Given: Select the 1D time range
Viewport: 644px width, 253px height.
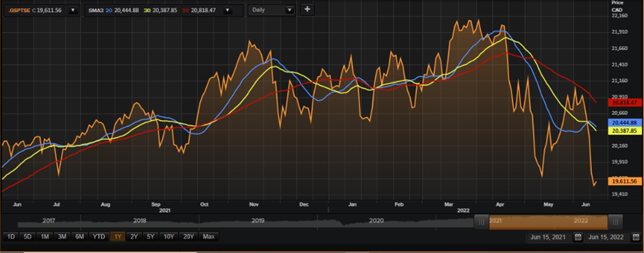Looking at the screenshot, I should coord(11,237).
